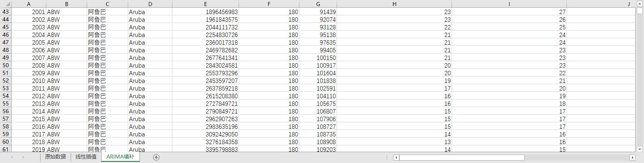Click vertical scrollbar up arrow
The image size is (644, 163).
coord(640,4)
